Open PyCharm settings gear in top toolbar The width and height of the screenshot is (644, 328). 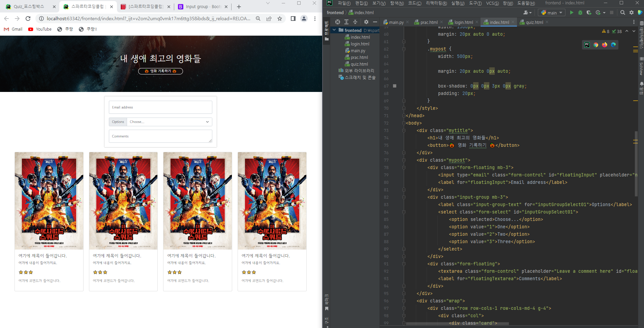click(x=632, y=12)
